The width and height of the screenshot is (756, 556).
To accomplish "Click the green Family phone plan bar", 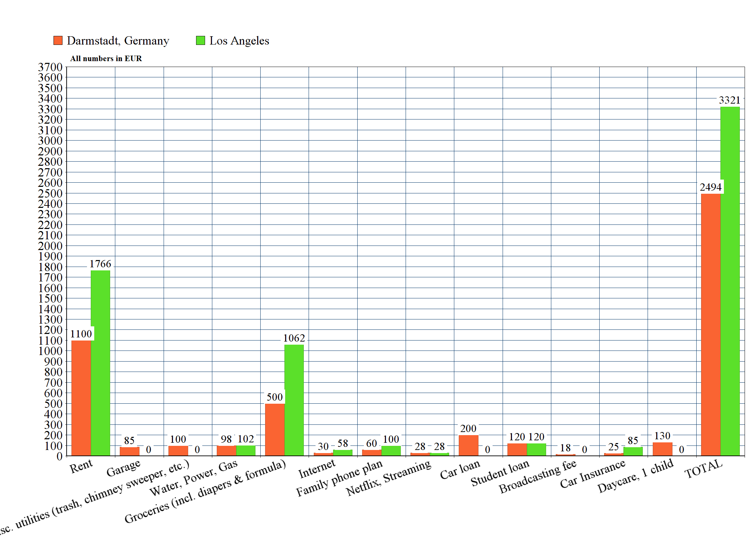I will click(x=391, y=451).
